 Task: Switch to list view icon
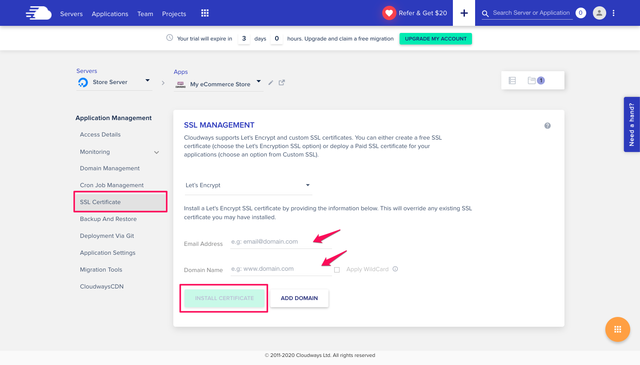point(512,80)
